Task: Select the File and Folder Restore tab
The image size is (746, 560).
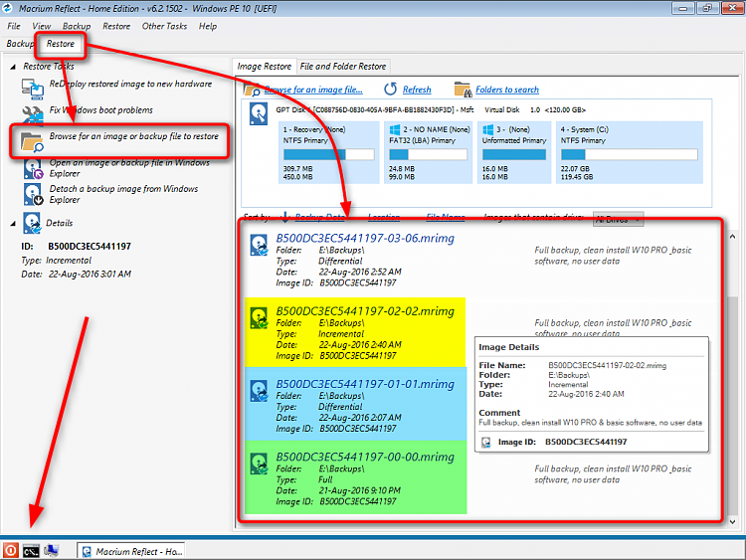Action: click(343, 67)
